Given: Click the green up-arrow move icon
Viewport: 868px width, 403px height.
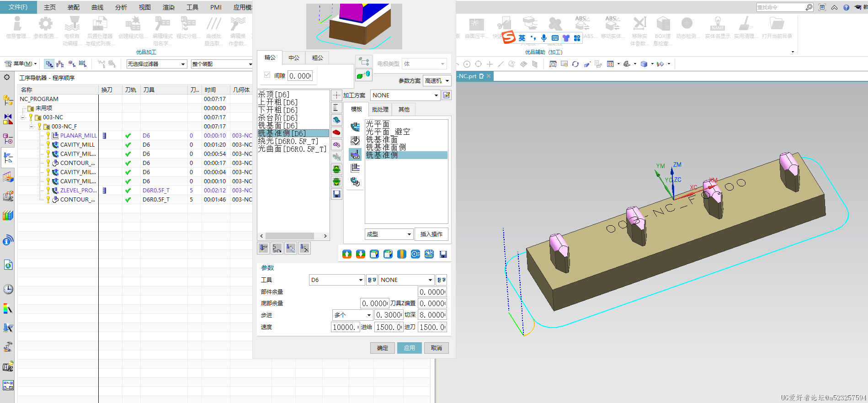Looking at the screenshot, I should (x=336, y=170).
